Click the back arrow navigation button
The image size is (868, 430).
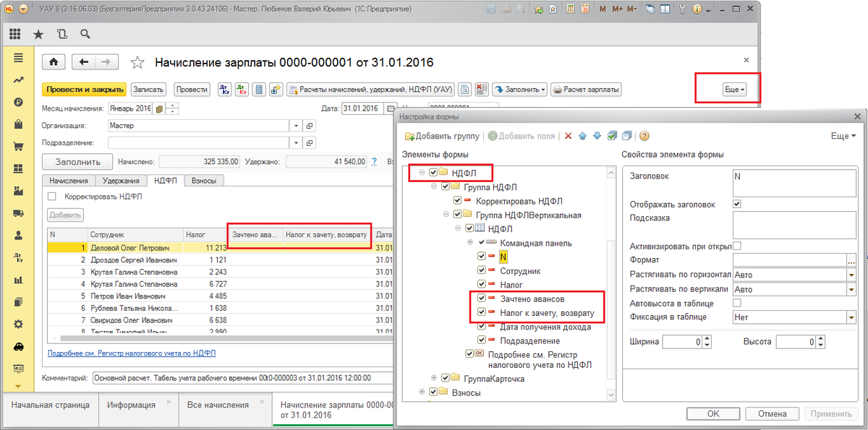(84, 62)
